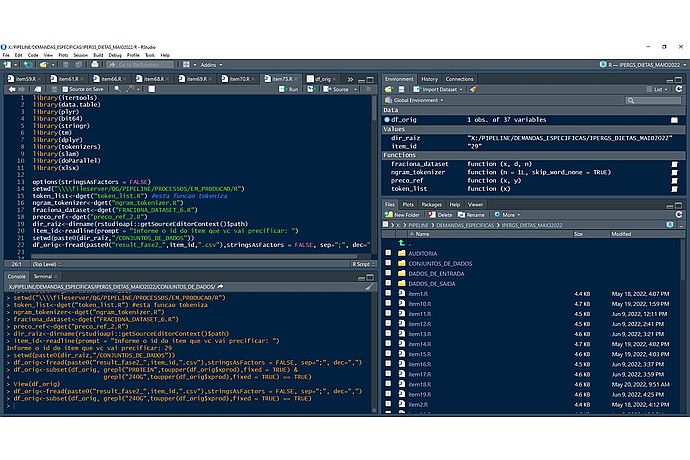
Task: Click the Environment search field
Action: pyautogui.click(x=653, y=101)
